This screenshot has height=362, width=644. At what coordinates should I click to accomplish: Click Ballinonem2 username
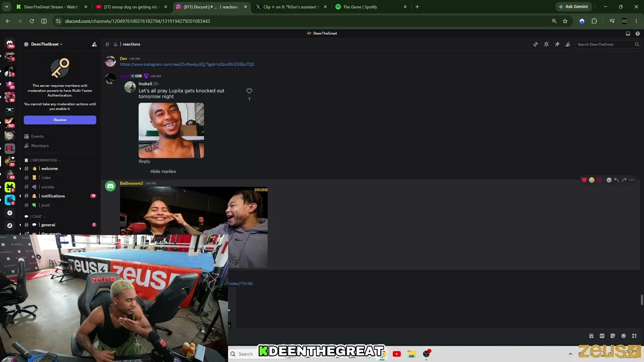(x=131, y=184)
